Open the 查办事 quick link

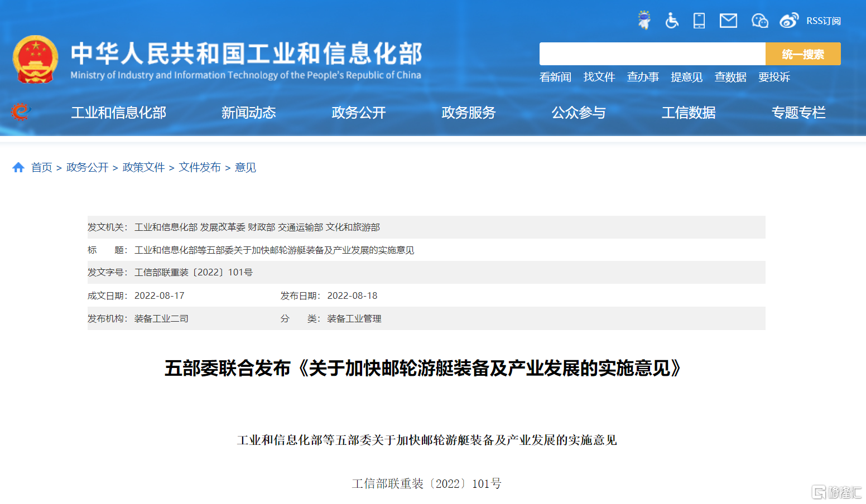(x=643, y=77)
